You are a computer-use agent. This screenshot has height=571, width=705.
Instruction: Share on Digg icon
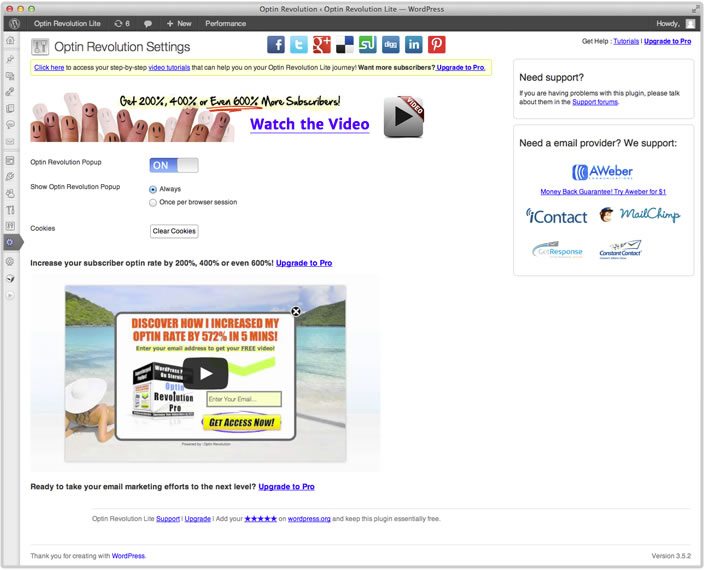(x=391, y=45)
